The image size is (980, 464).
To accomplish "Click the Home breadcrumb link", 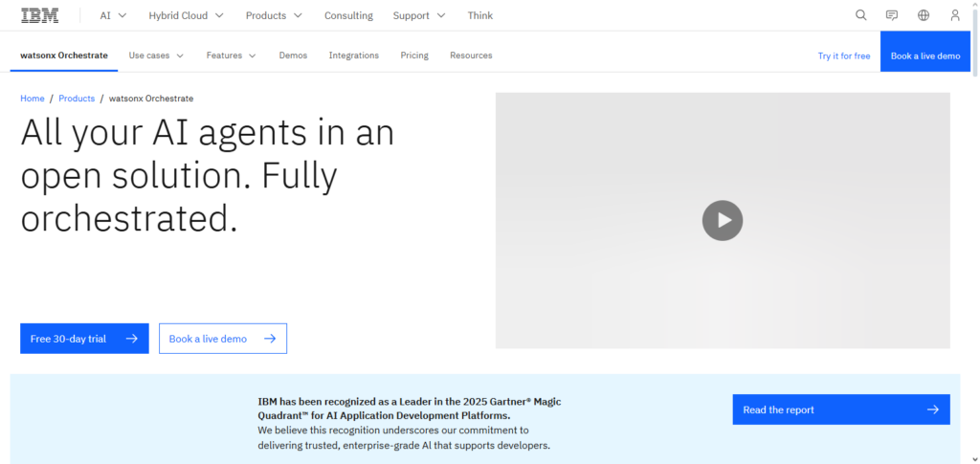I will click(33, 99).
